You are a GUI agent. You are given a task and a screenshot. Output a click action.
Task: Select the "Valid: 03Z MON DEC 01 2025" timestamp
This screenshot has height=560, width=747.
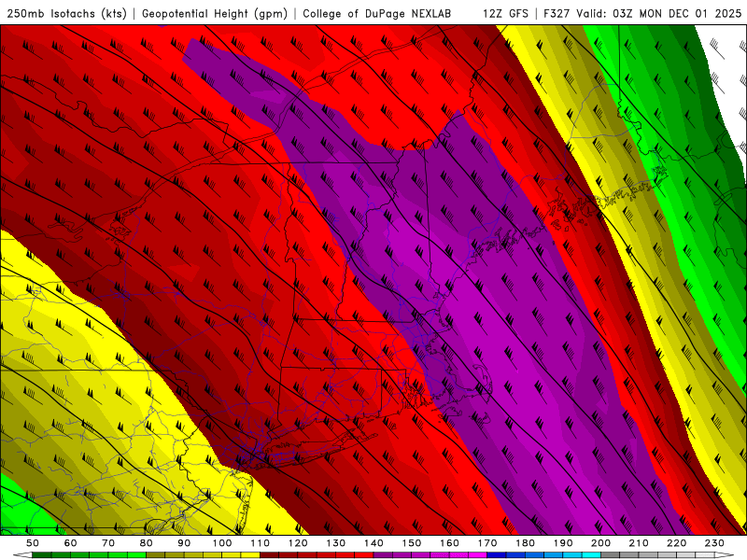[659, 13]
